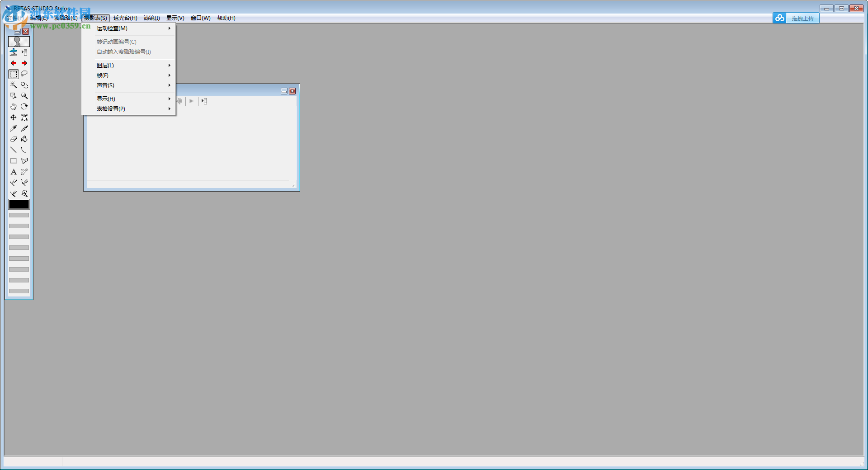868x470 pixels.
Task: Open the 赛璐珞(C) menu
Action: coord(66,18)
